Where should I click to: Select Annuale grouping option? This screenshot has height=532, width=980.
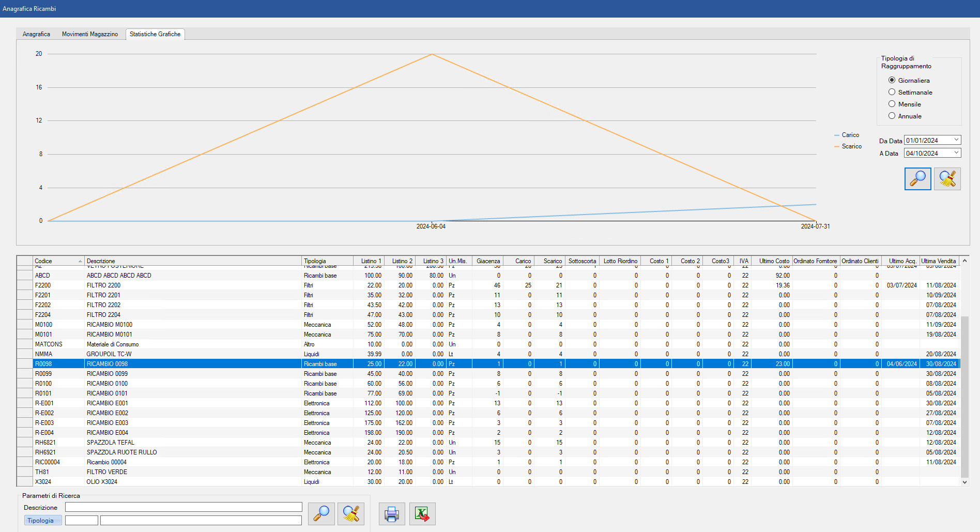892,116
